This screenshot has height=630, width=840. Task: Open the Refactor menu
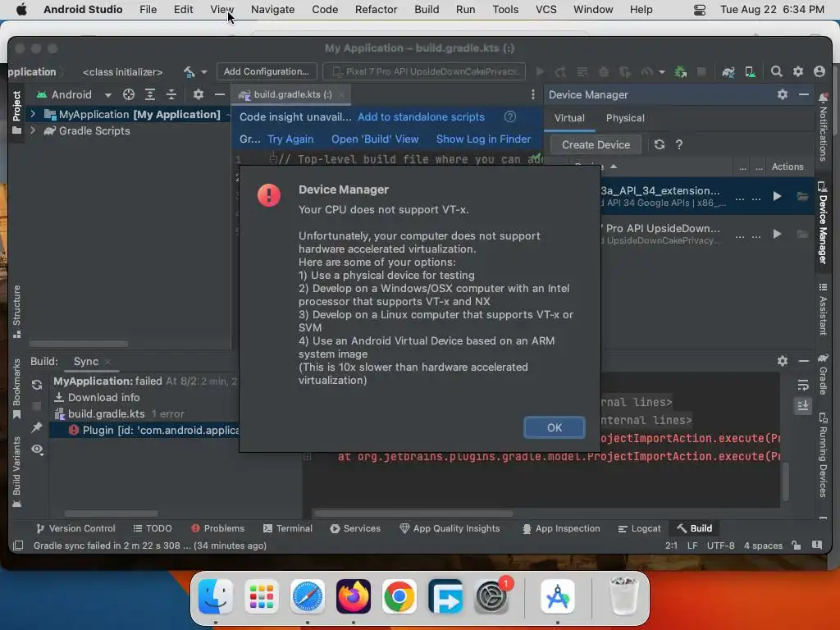point(376,9)
